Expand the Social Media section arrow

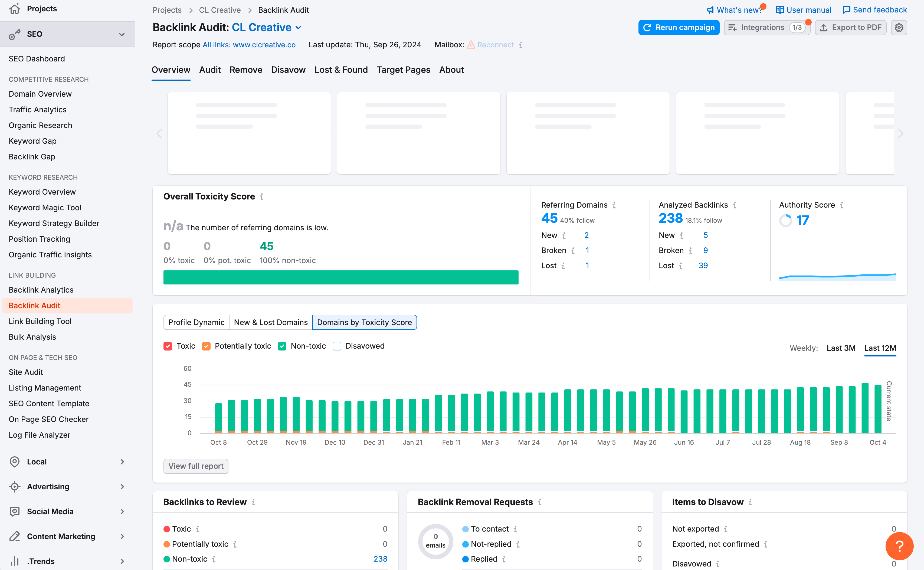(122, 512)
